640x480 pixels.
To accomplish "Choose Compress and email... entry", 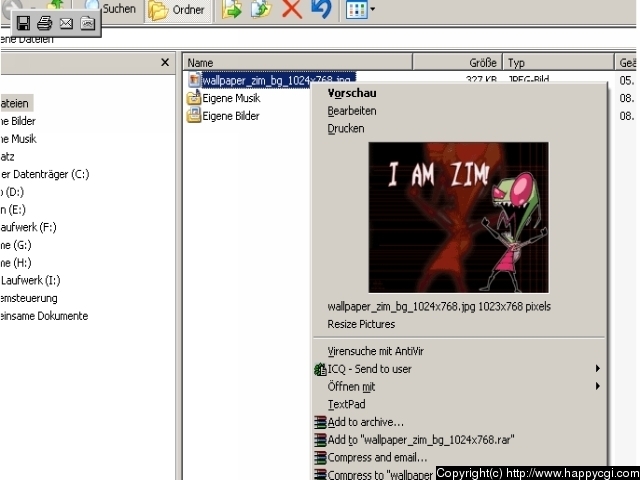I will [x=378, y=457].
